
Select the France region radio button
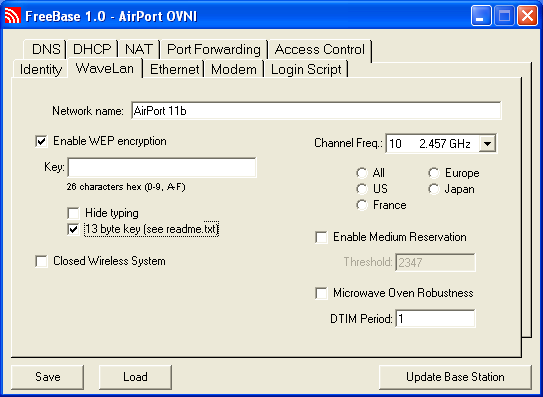362,205
